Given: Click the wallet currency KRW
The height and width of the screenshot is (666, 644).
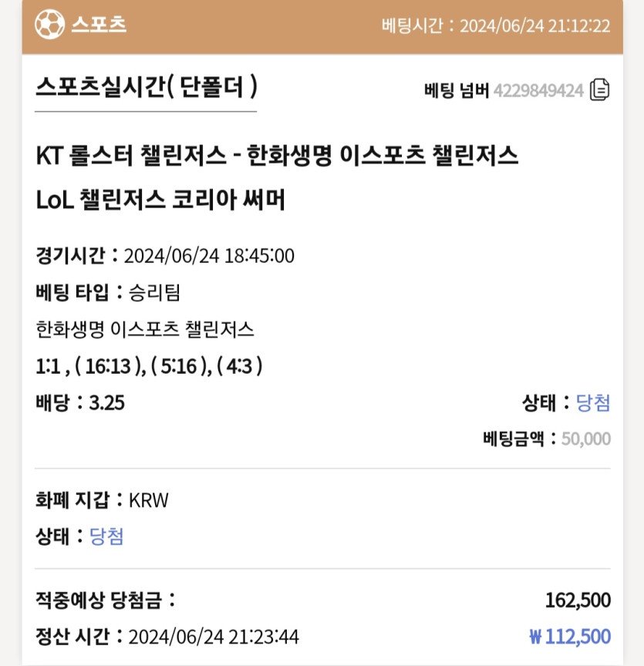Looking at the screenshot, I should click(x=148, y=500).
